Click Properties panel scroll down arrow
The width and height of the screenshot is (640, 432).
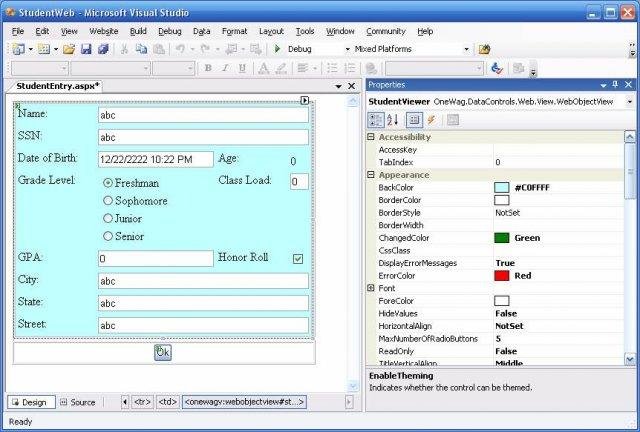[630, 359]
